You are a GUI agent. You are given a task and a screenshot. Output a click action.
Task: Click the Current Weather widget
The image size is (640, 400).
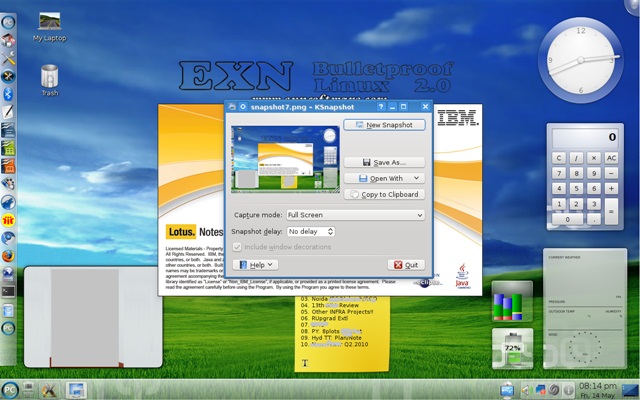(x=585, y=309)
